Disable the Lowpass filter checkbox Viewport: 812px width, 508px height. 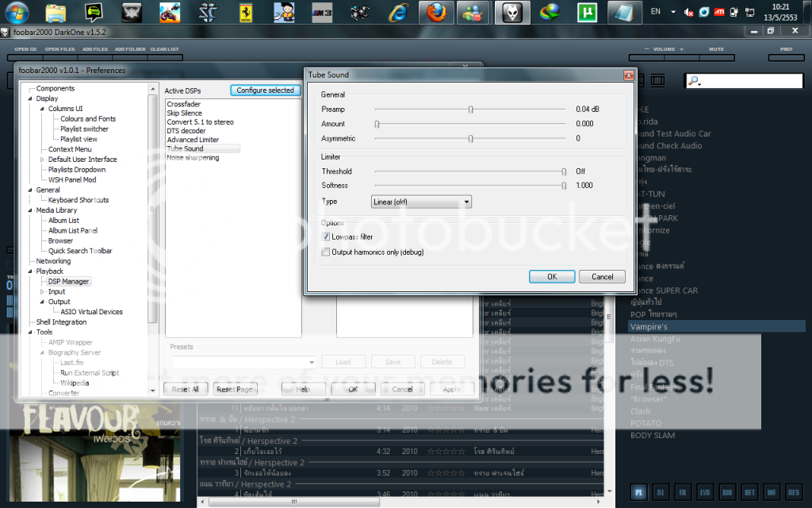click(326, 237)
